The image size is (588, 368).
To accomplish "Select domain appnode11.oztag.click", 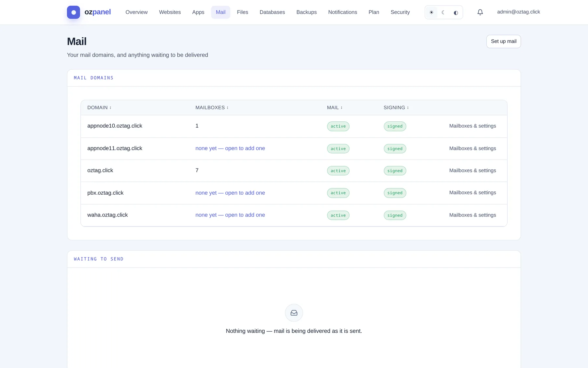I will (x=115, y=148).
